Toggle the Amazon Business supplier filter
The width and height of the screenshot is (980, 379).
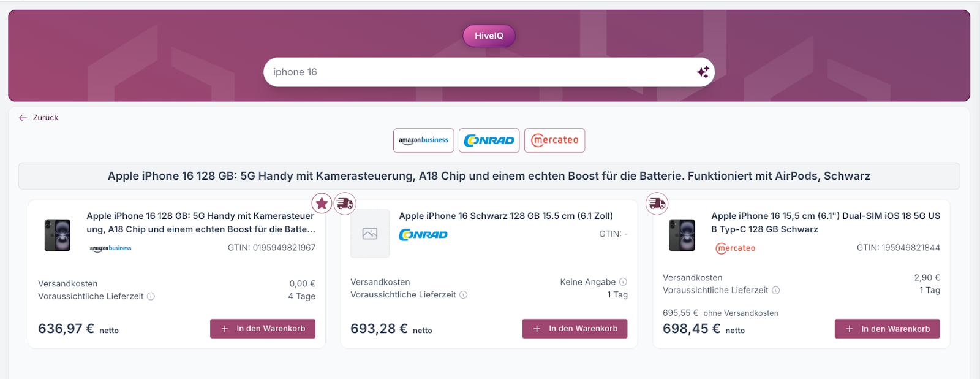423,140
